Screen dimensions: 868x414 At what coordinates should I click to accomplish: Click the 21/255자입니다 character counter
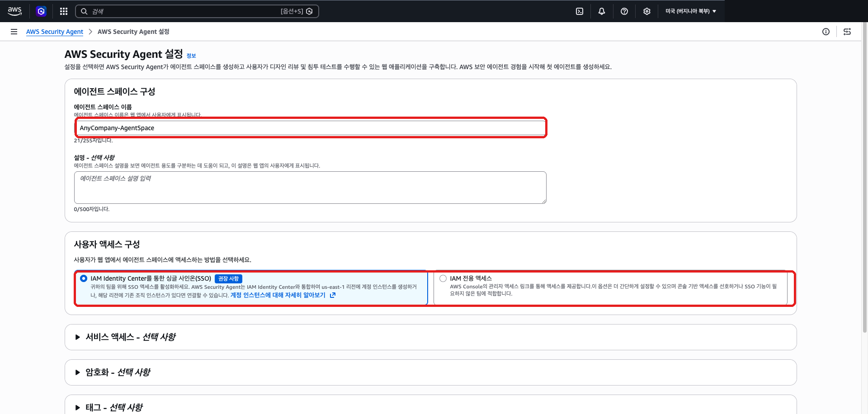click(93, 141)
